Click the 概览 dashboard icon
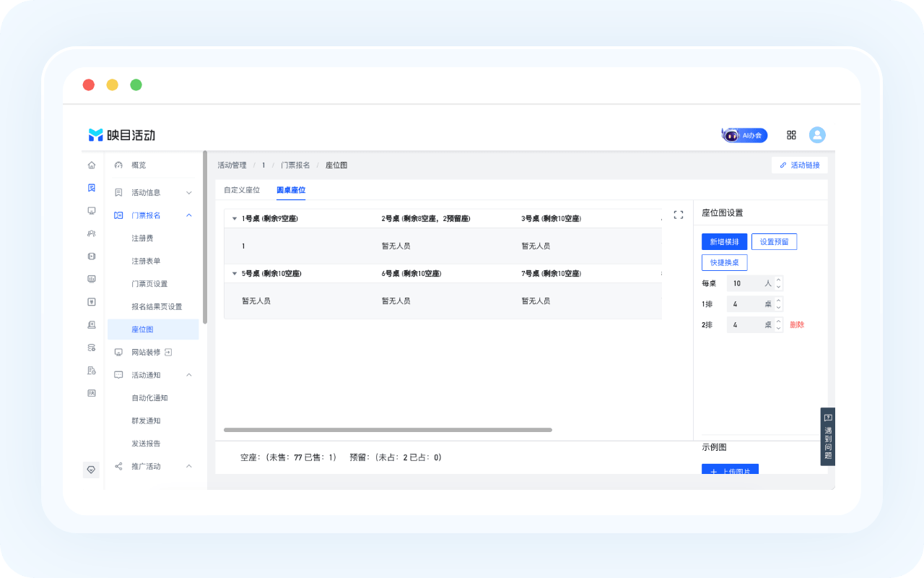Image resolution: width=924 pixels, height=578 pixels. coord(118,165)
